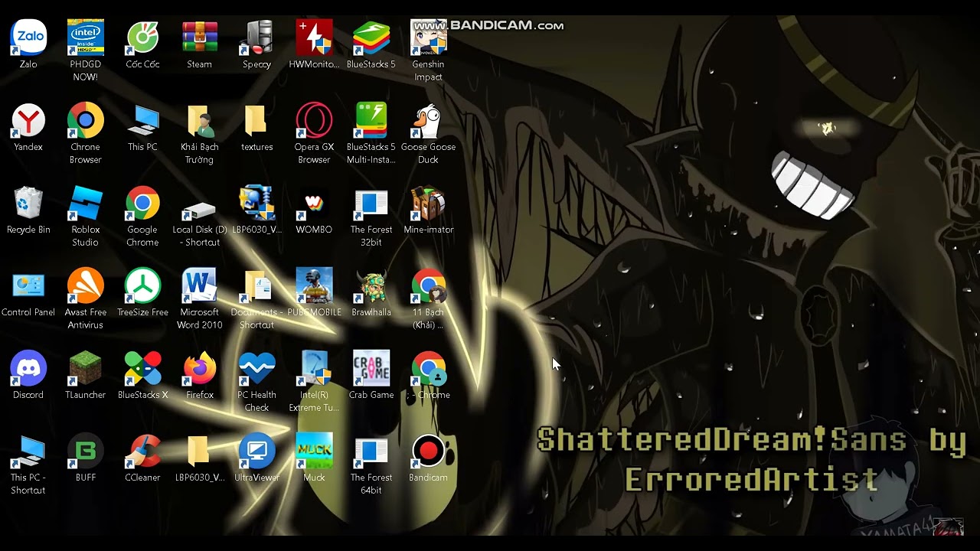
Task: Select the Chrone Browser shortcut
Action: point(85,120)
